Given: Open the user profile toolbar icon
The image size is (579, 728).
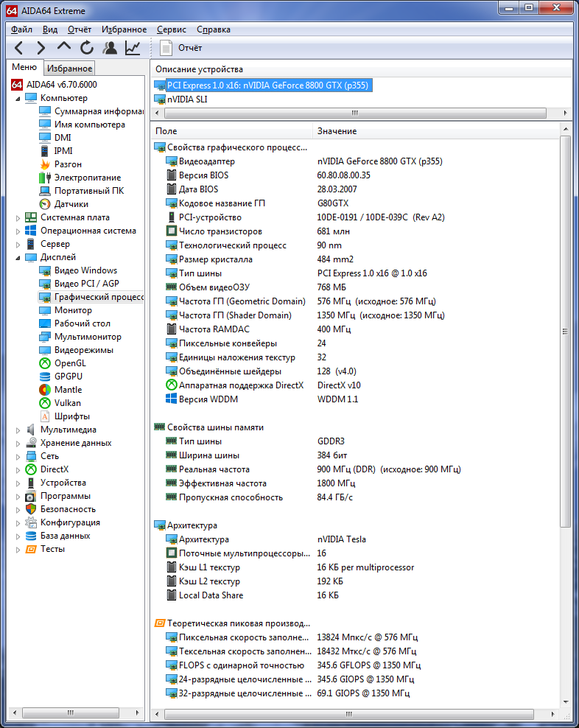Looking at the screenshot, I should tap(110, 48).
